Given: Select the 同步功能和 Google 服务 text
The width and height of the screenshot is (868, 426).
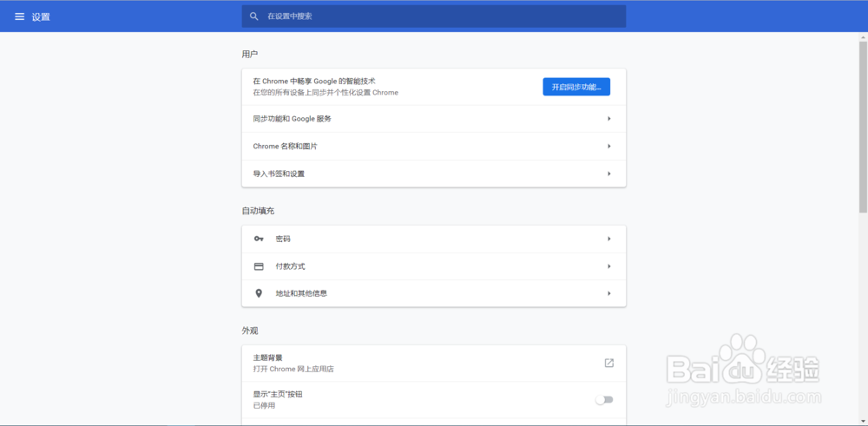Looking at the screenshot, I should (x=293, y=118).
